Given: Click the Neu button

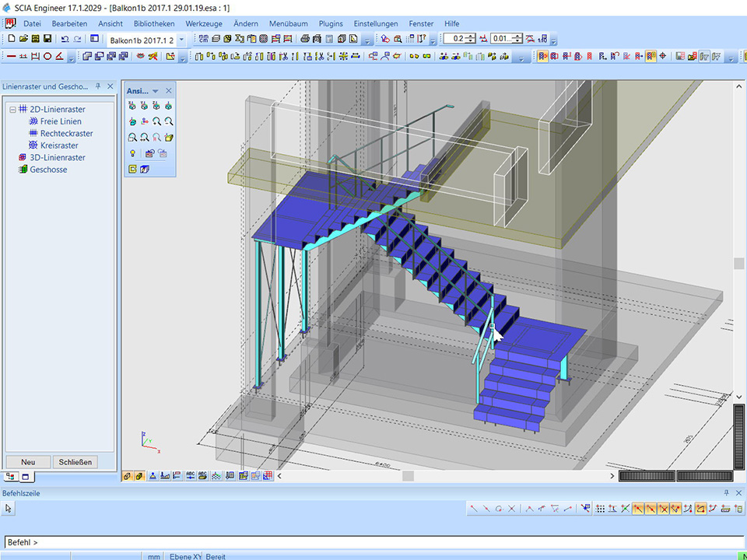Looking at the screenshot, I should (x=28, y=462).
